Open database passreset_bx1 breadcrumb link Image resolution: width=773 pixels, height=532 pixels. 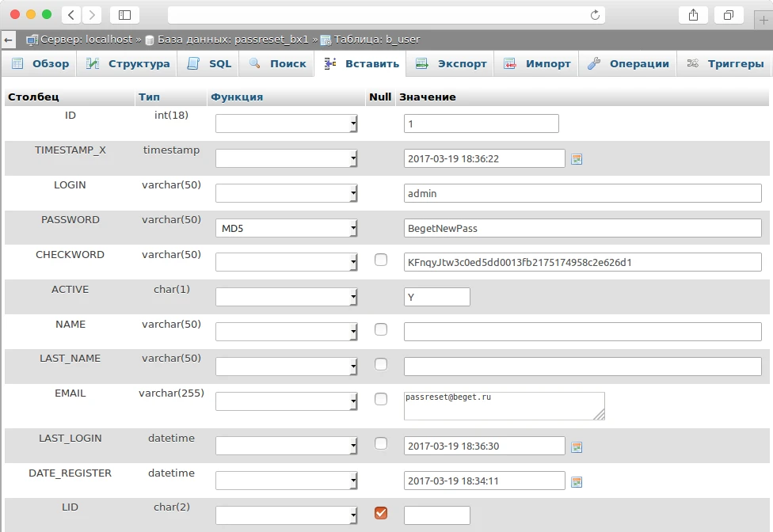(x=233, y=39)
